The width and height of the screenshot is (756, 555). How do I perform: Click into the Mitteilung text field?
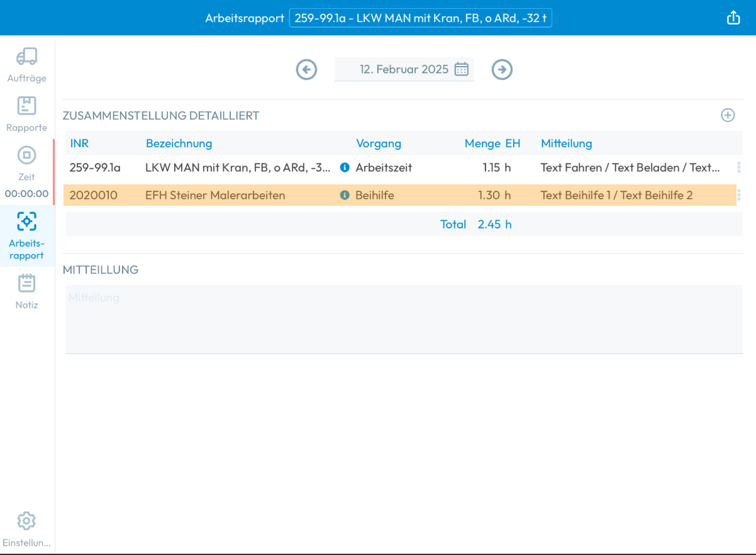(404, 319)
